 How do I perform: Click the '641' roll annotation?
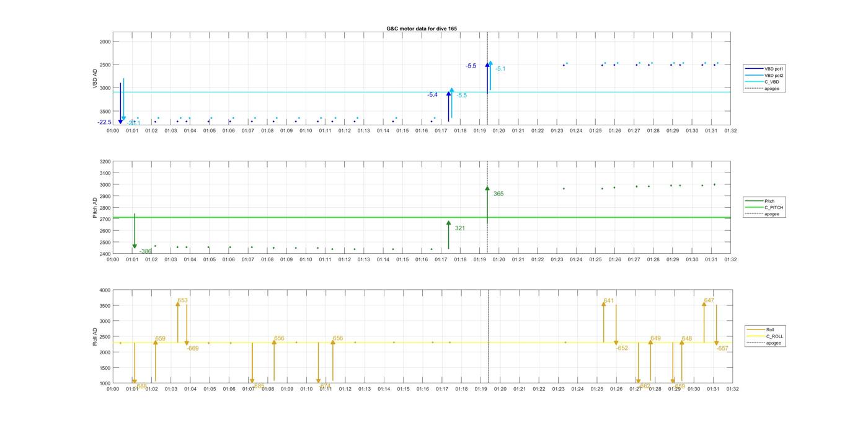608,301
